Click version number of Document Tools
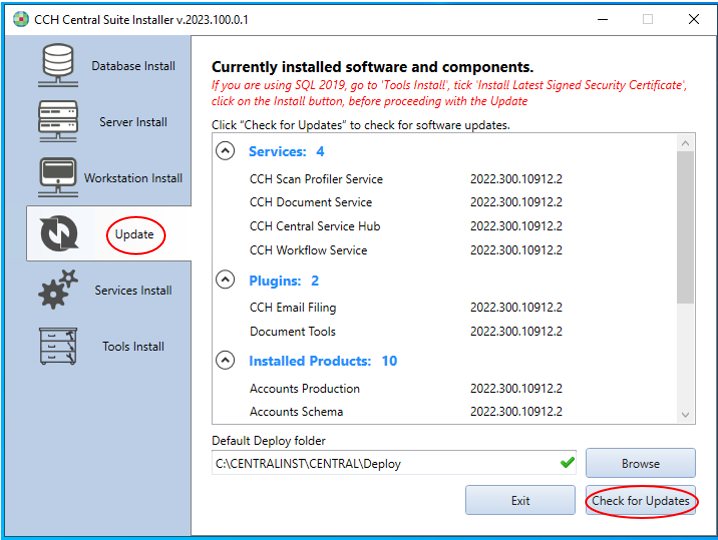 [516, 331]
